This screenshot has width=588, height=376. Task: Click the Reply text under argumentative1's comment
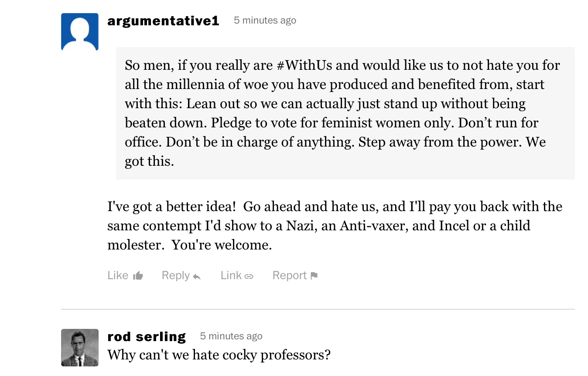(x=176, y=275)
